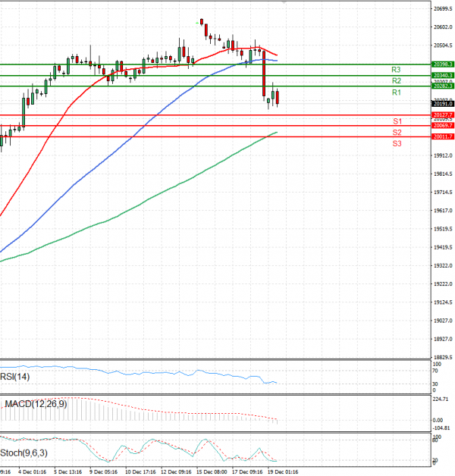Image resolution: width=455 pixels, height=476 pixels.
Task: Click the S1 support label
Action: 397,121
